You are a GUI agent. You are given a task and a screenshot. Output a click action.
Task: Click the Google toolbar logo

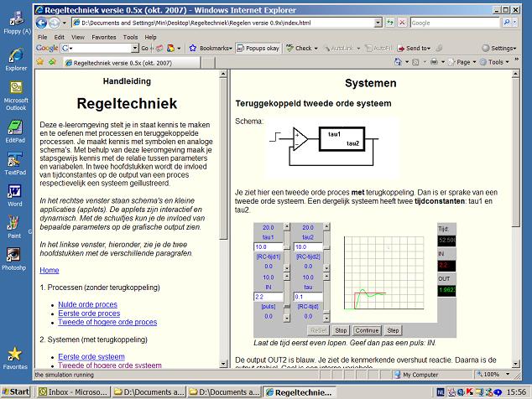pyautogui.click(x=47, y=48)
